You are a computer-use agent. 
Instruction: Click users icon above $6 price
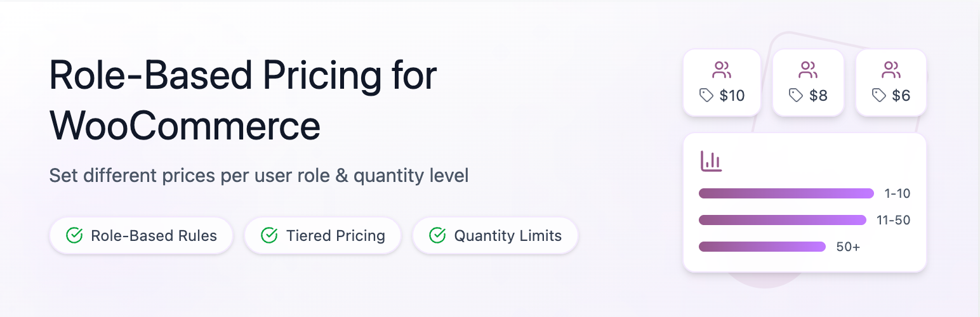point(891,69)
